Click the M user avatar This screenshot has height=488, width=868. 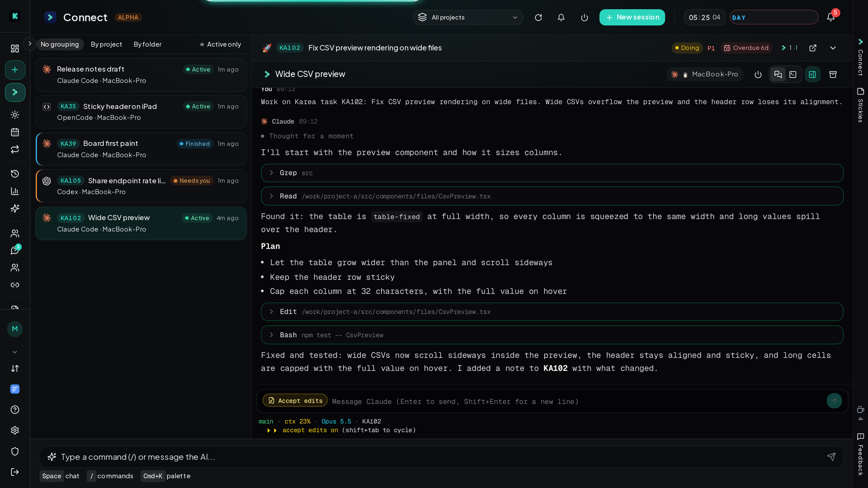(15, 329)
